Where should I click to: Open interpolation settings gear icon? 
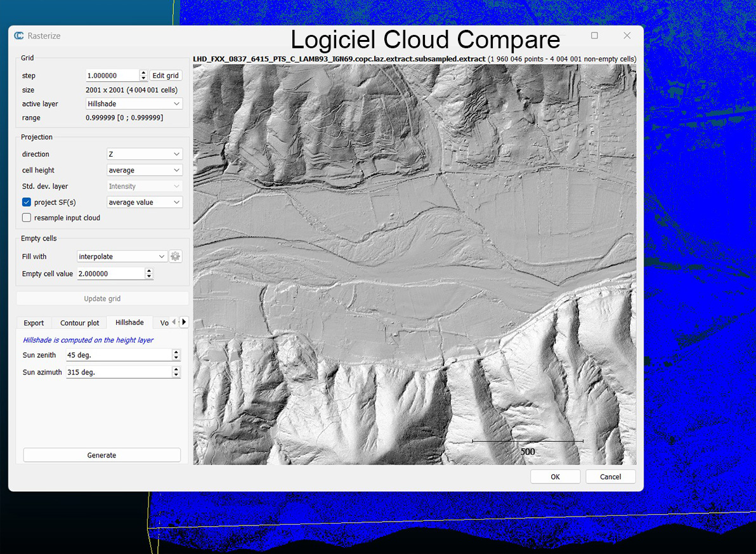176,256
